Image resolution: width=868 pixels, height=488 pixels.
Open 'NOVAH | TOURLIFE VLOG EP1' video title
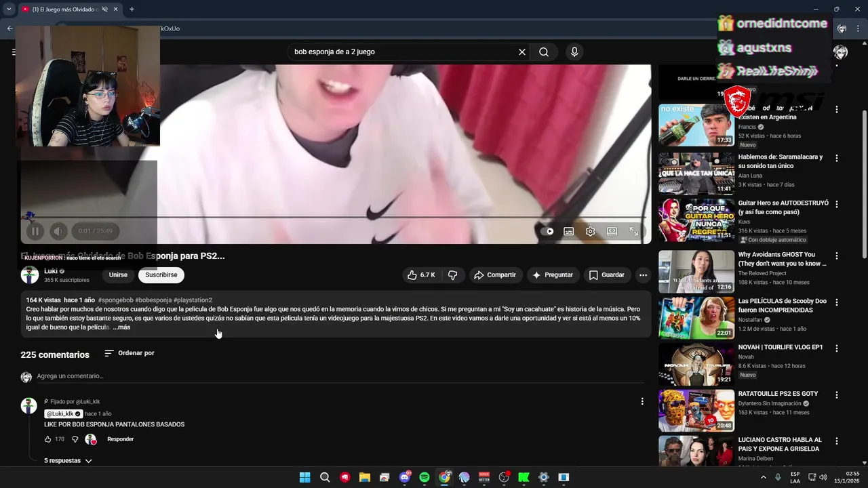781,347
